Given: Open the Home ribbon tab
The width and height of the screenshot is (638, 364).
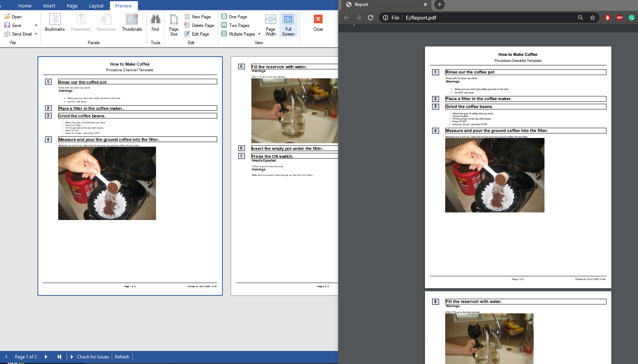Looking at the screenshot, I should tap(25, 6).
